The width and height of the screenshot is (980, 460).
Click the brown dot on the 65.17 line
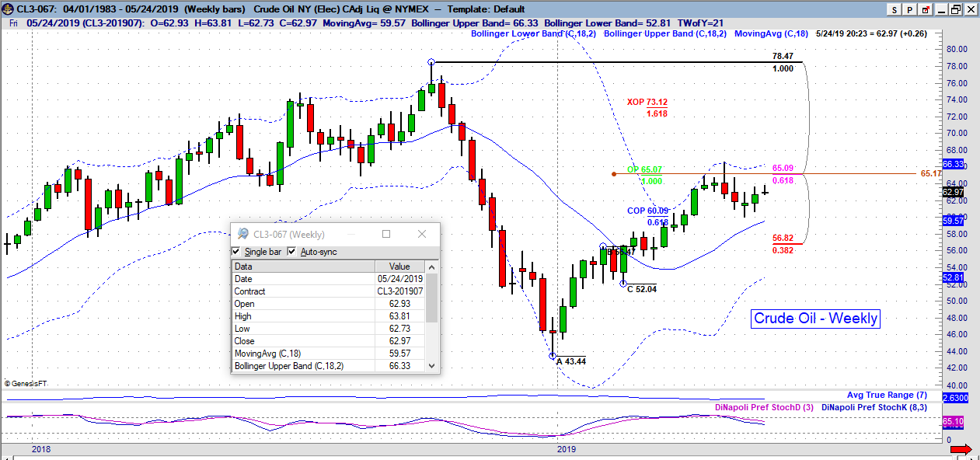coord(614,173)
